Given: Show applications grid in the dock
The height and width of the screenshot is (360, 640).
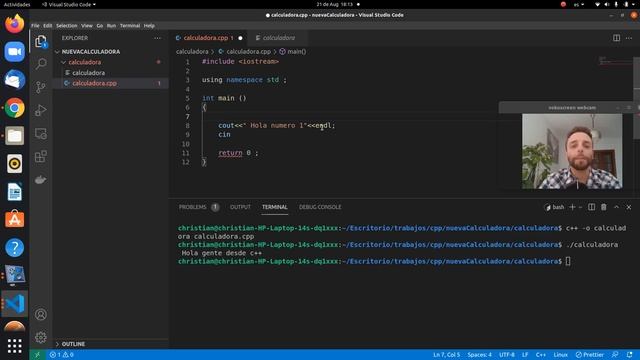Looking at the screenshot, I should pos(15,346).
